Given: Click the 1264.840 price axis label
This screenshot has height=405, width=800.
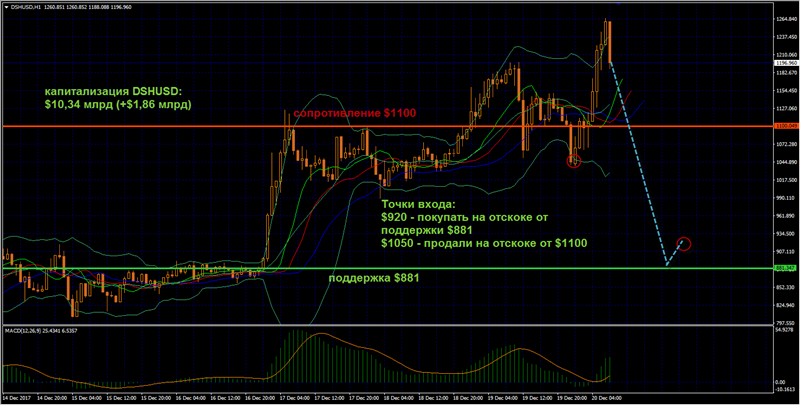Looking at the screenshot, I should point(787,20).
